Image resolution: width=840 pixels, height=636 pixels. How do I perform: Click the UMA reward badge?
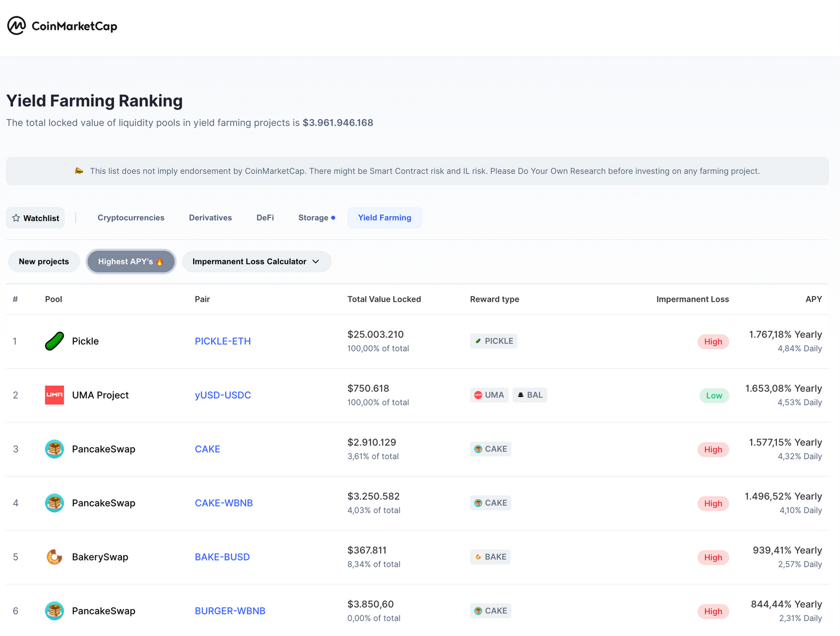tap(489, 395)
